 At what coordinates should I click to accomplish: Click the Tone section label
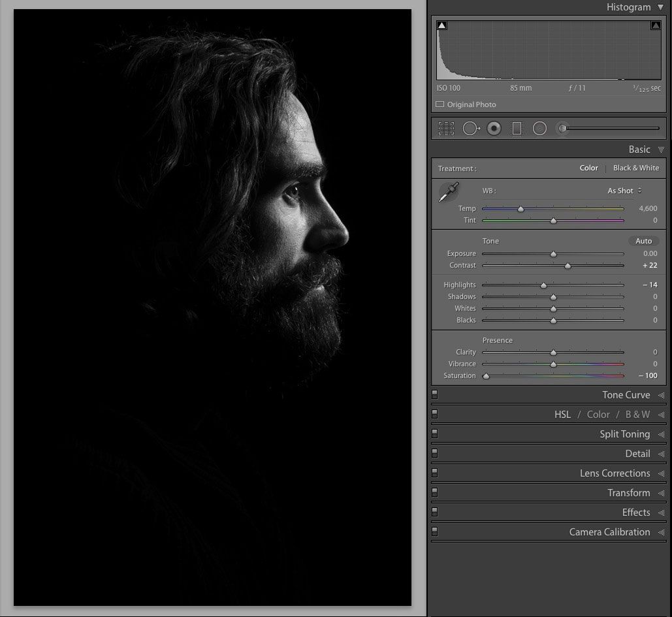pos(490,241)
